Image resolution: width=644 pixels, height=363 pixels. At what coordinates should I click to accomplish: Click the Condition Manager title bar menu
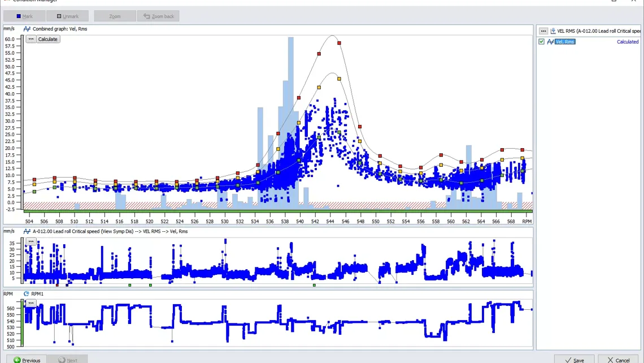(x=8, y=1)
